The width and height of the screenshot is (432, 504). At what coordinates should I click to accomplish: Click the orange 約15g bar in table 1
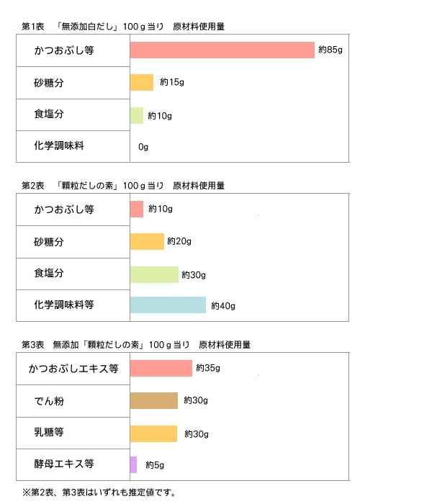tap(142, 82)
